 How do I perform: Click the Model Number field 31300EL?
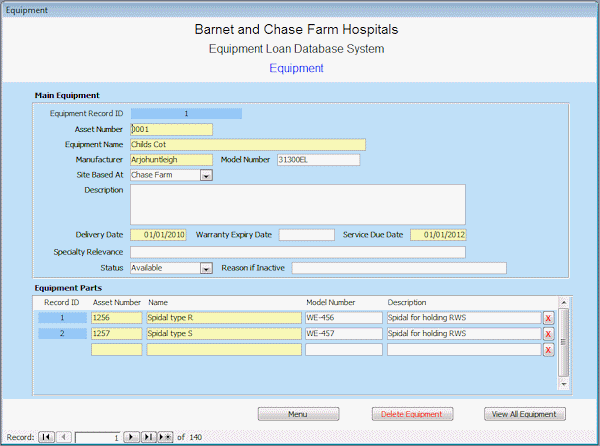pyautogui.click(x=318, y=160)
